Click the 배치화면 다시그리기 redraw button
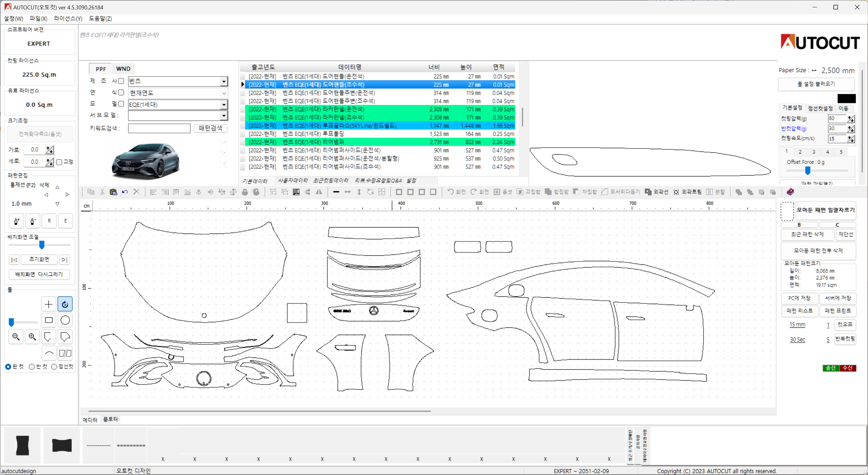 [39, 275]
